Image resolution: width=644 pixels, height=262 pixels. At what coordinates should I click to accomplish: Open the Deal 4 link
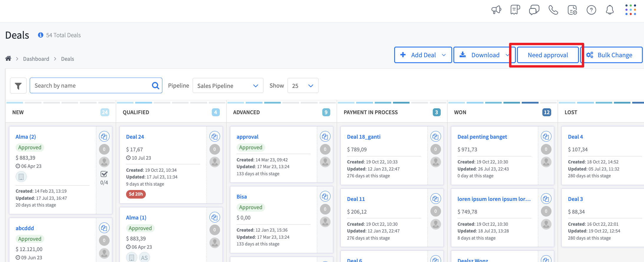(575, 137)
